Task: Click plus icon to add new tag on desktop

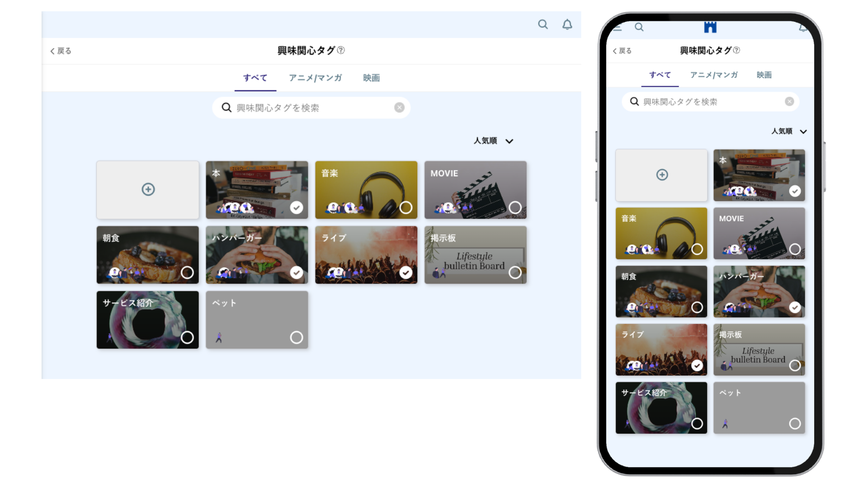Action: 148,189
